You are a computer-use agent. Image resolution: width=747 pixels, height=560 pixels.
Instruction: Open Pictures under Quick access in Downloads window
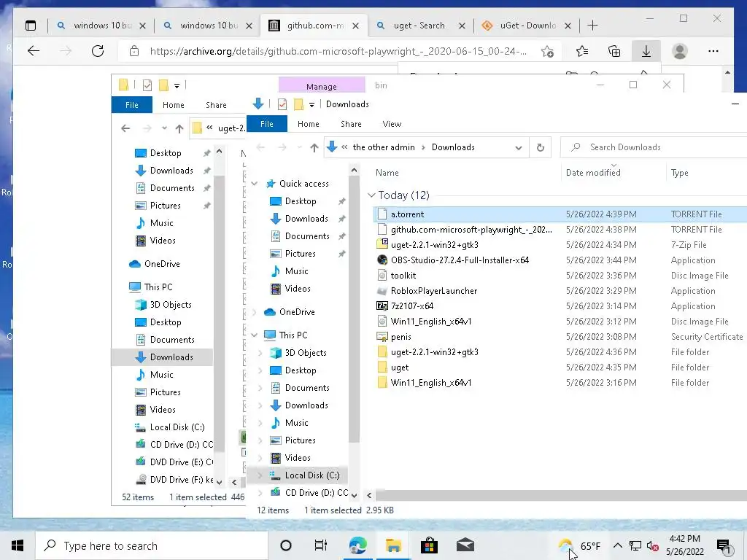tap(300, 254)
